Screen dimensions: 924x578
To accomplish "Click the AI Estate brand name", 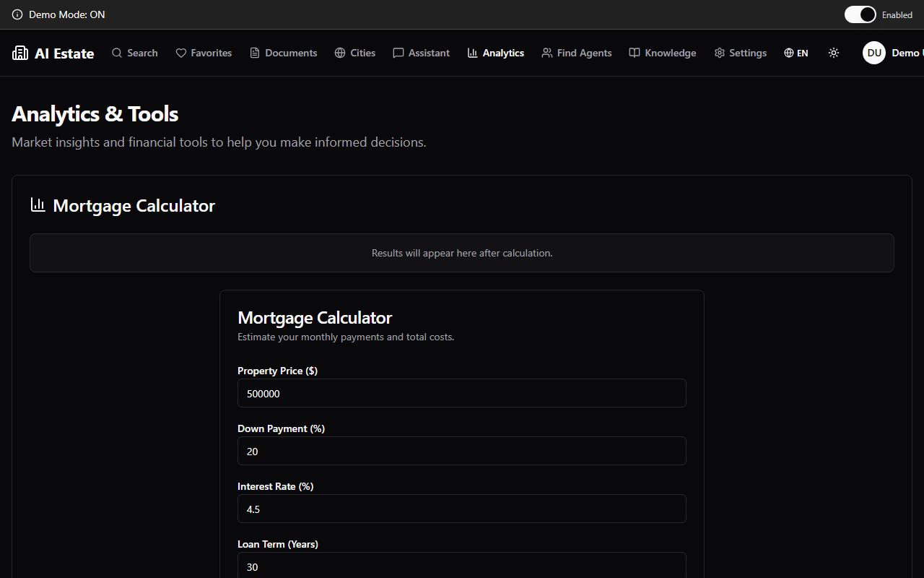I will click(x=64, y=53).
